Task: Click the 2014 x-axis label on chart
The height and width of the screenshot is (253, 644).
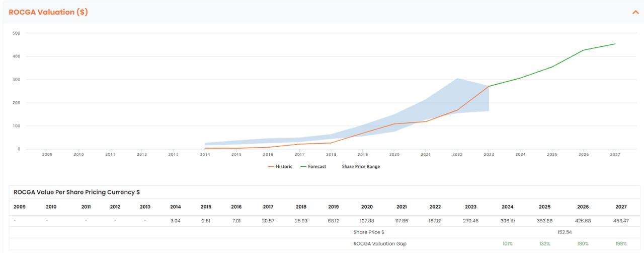Action: (x=205, y=155)
